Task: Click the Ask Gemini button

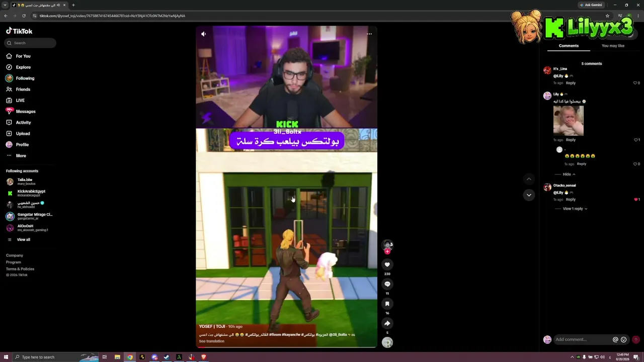Action: [x=591, y=5]
